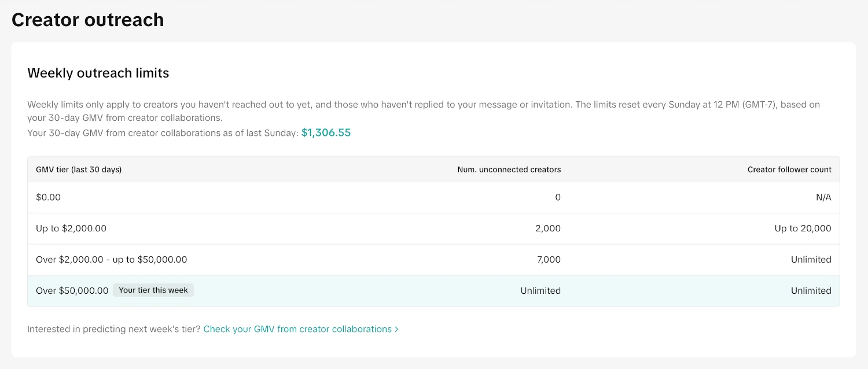Click the 0 unconnected creators value

pos(558,197)
